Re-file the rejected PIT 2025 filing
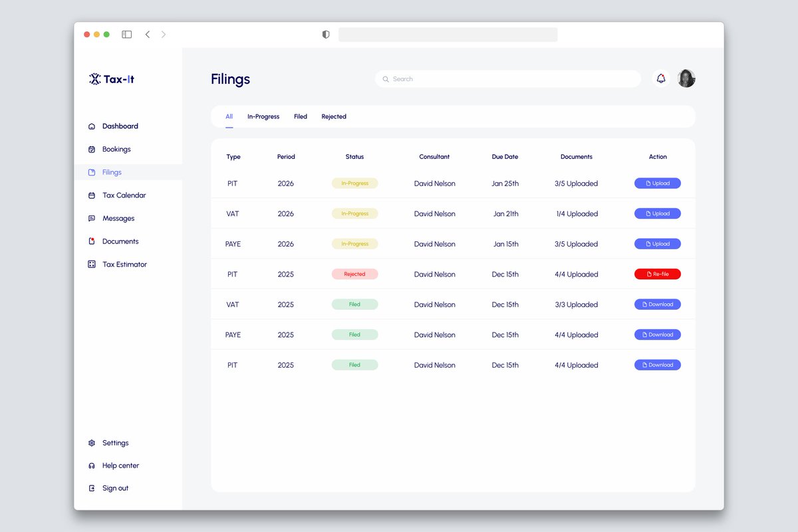This screenshot has height=532, width=798. [658, 274]
